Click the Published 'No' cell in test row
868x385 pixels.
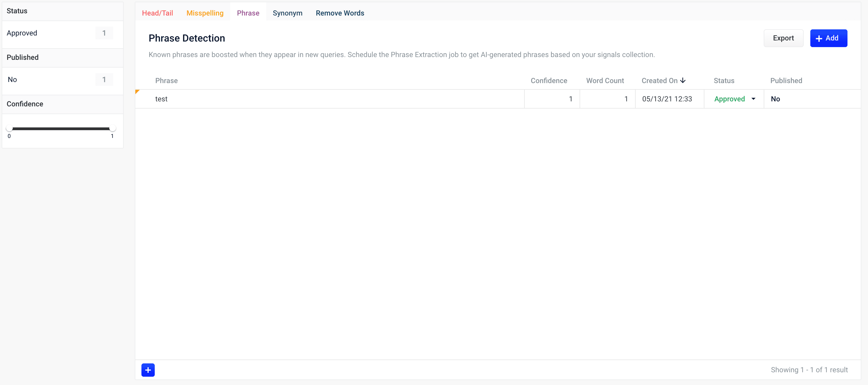[x=812, y=99]
